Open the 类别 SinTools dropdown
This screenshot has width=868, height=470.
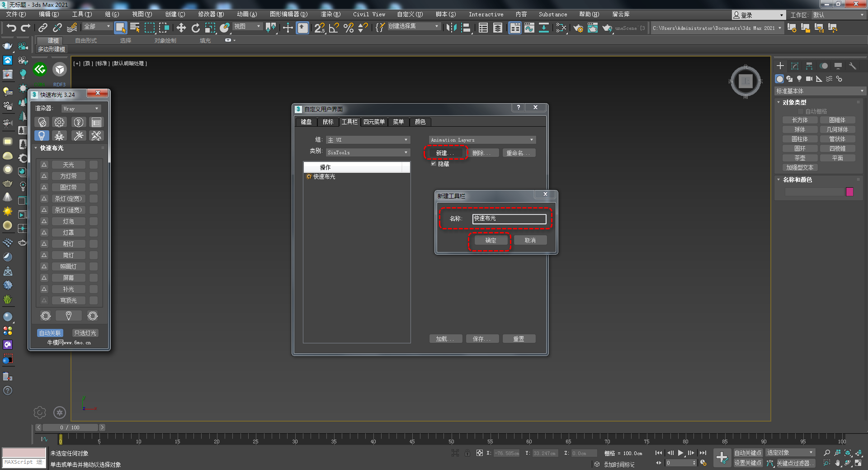pos(368,152)
